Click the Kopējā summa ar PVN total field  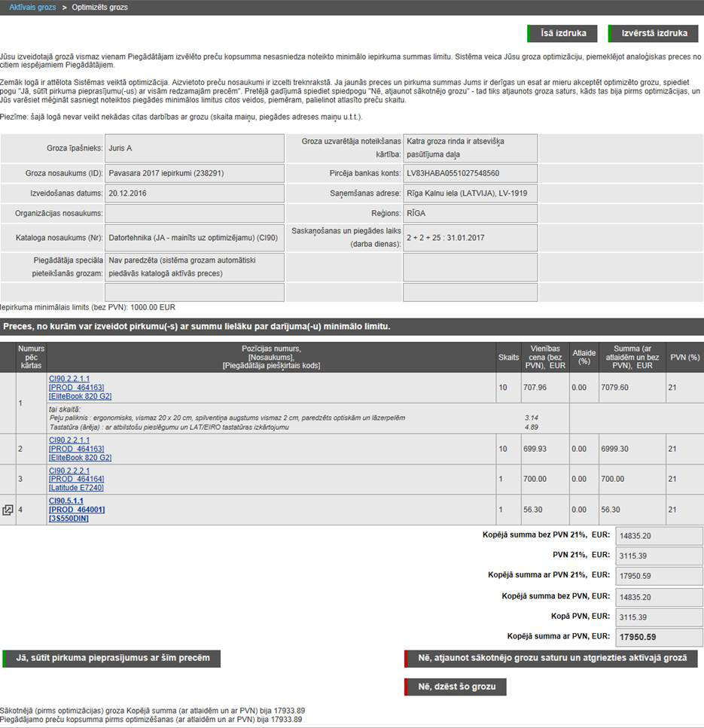(659, 638)
